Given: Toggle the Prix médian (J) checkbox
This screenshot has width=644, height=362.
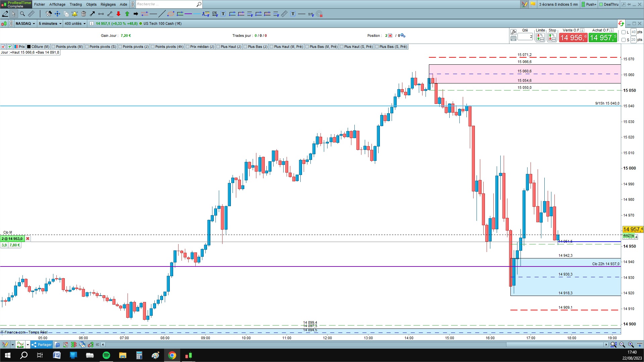Looking at the screenshot, I should tap(188, 47).
